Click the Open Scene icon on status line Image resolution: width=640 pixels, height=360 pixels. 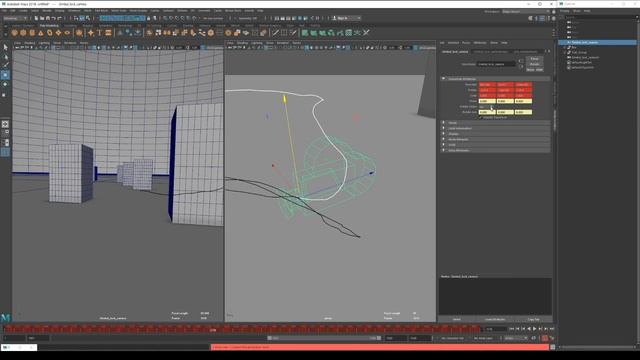[42, 18]
